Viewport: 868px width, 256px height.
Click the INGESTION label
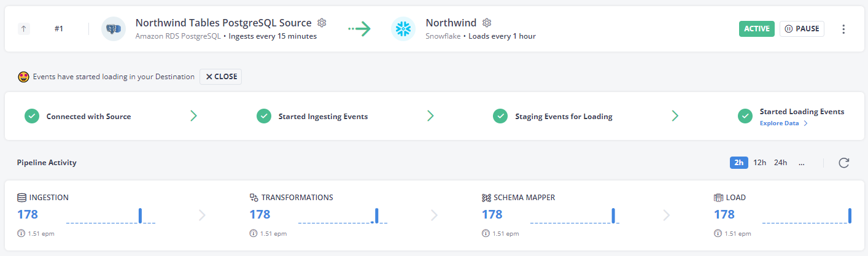click(x=48, y=198)
